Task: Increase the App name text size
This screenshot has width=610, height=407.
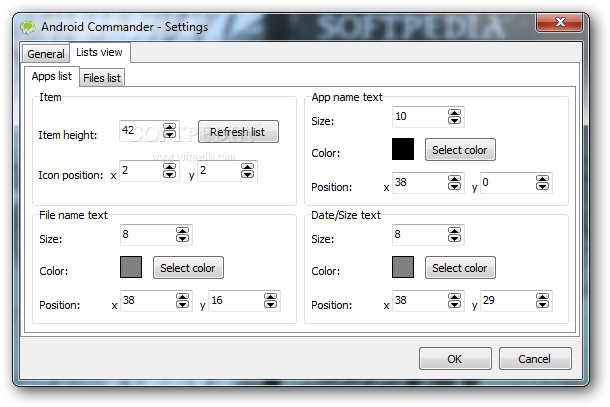Action: pos(454,112)
